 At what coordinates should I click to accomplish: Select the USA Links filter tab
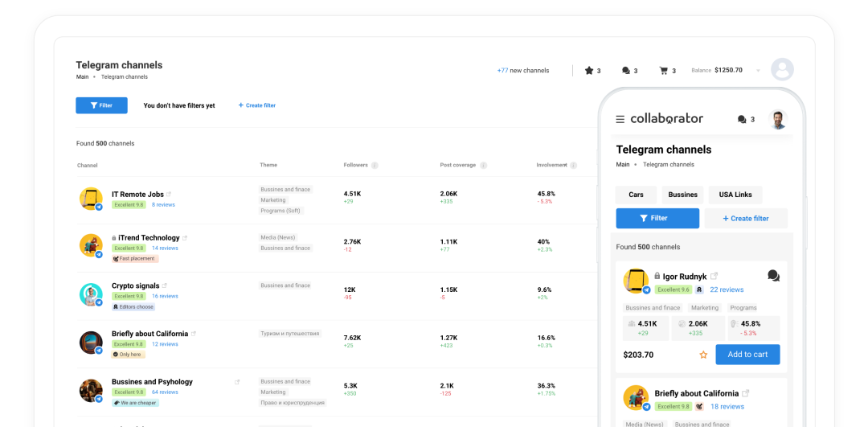[735, 195]
